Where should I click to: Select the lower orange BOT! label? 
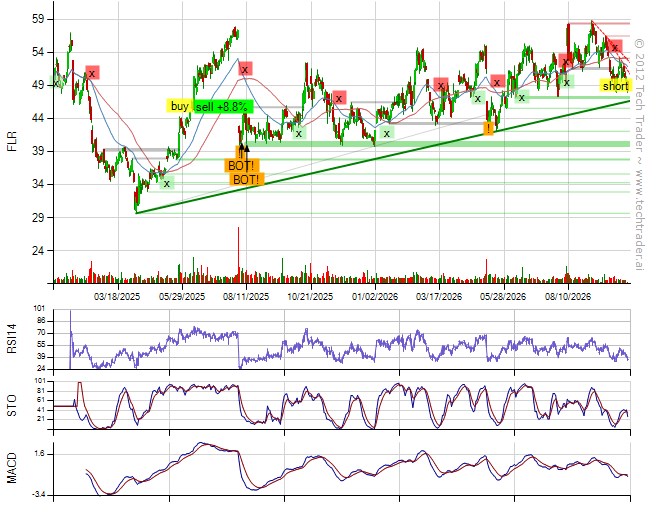click(247, 180)
